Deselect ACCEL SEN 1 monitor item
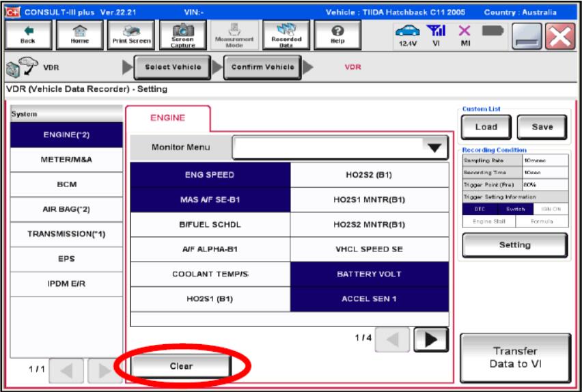The width and height of the screenshot is (582, 392). [x=370, y=299]
